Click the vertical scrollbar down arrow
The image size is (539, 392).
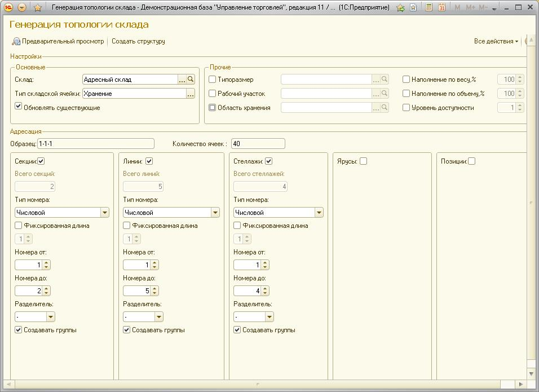[x=531, y=373]
